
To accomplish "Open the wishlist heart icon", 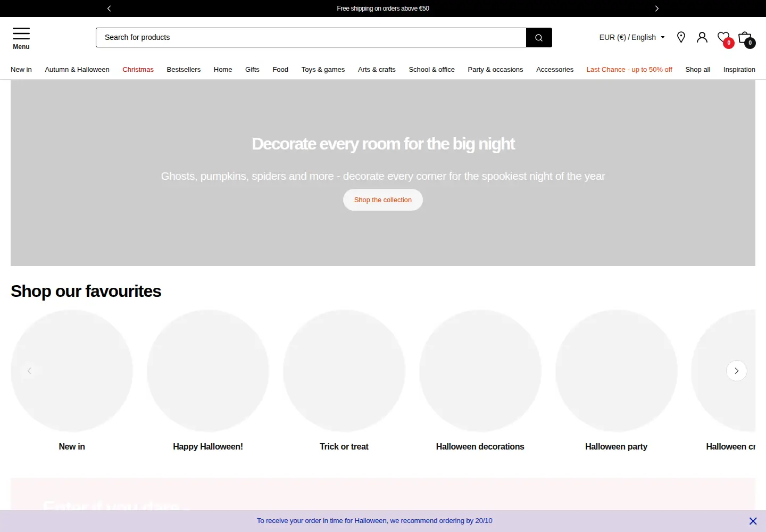I will point(725,38).
